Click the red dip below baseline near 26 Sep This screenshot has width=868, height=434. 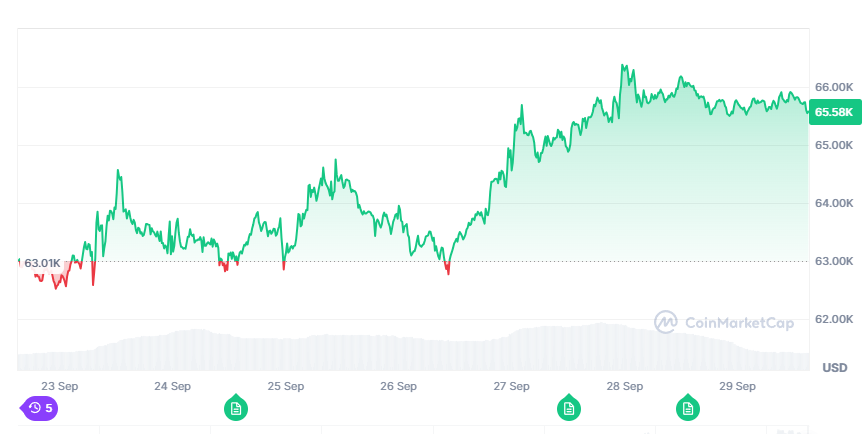point(447,268)
